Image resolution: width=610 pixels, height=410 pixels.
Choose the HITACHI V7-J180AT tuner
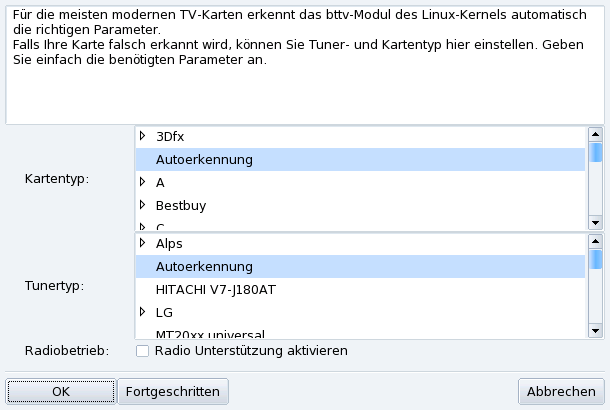tap(215, 290)
